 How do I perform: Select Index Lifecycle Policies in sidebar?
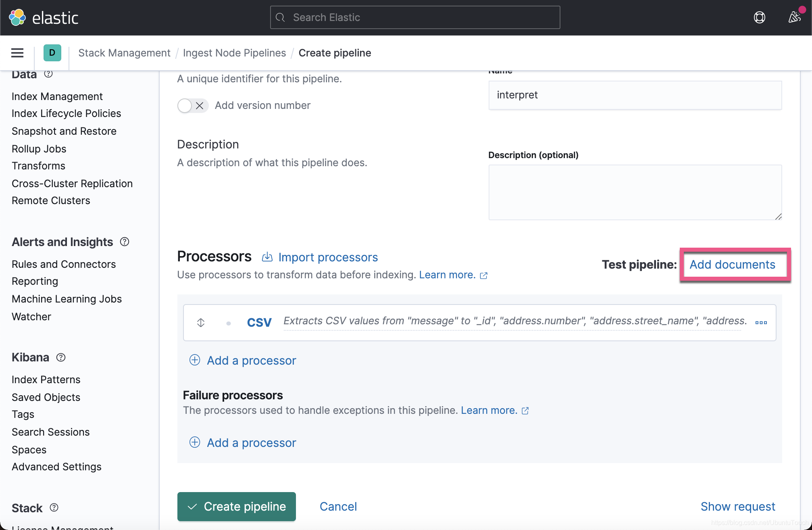coord(66,113)
